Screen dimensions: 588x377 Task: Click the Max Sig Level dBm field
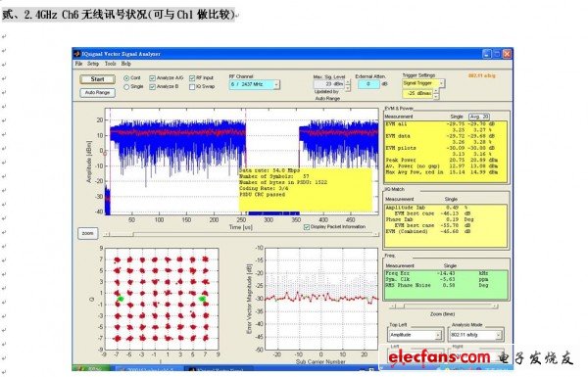(x=328, y=84)
